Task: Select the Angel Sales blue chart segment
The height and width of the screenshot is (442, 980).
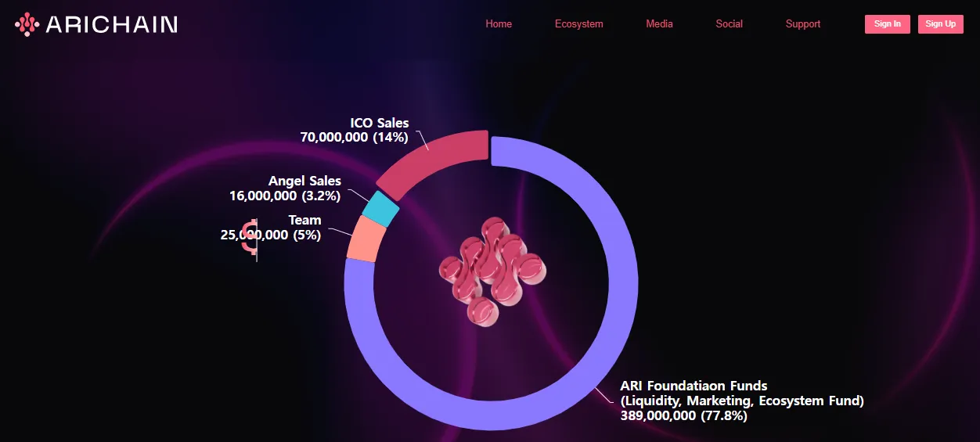Action: pos(381,208)
